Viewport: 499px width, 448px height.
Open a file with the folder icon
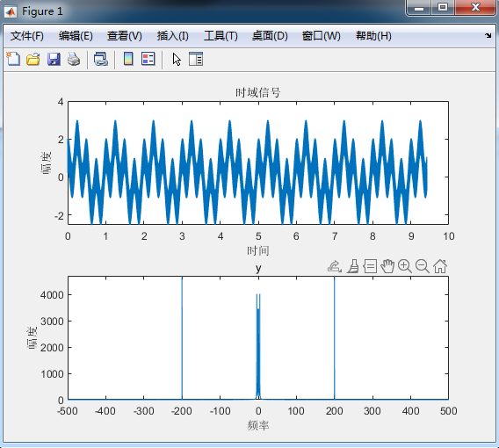tap(33, 59)
